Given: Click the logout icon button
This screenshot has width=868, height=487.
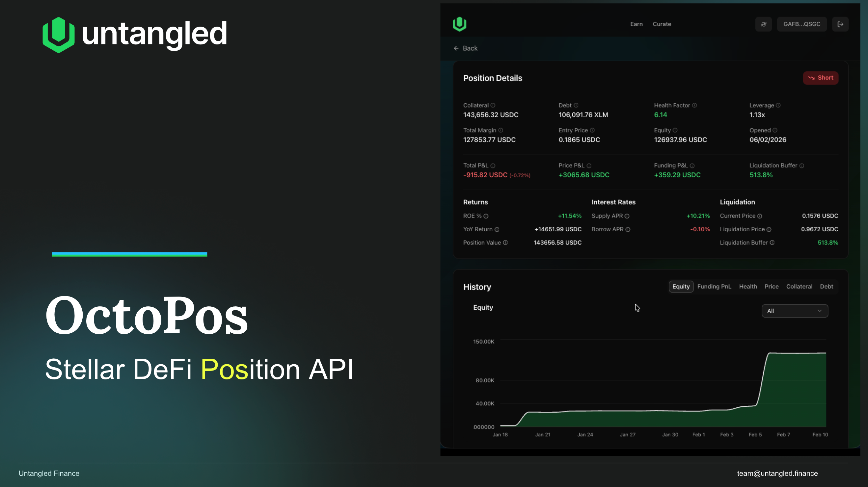Looking at the screenshot, I should tap(840, 24).
